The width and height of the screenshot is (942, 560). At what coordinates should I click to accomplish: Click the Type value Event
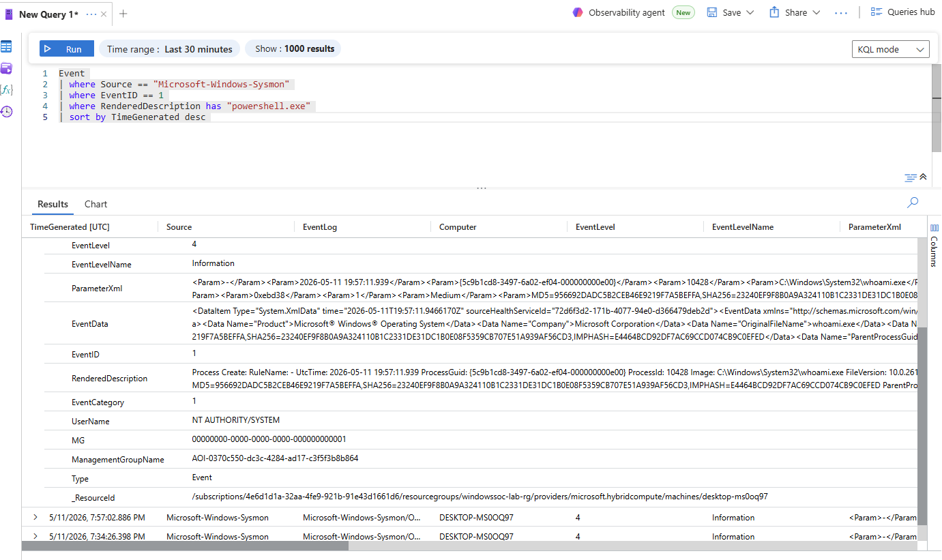(202, 477)
